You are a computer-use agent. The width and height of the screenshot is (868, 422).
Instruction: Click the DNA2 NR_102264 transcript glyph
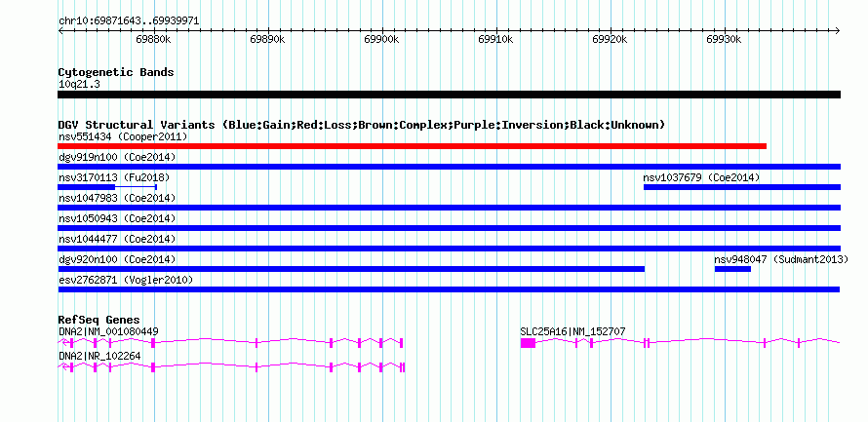(x=231, y=366)
